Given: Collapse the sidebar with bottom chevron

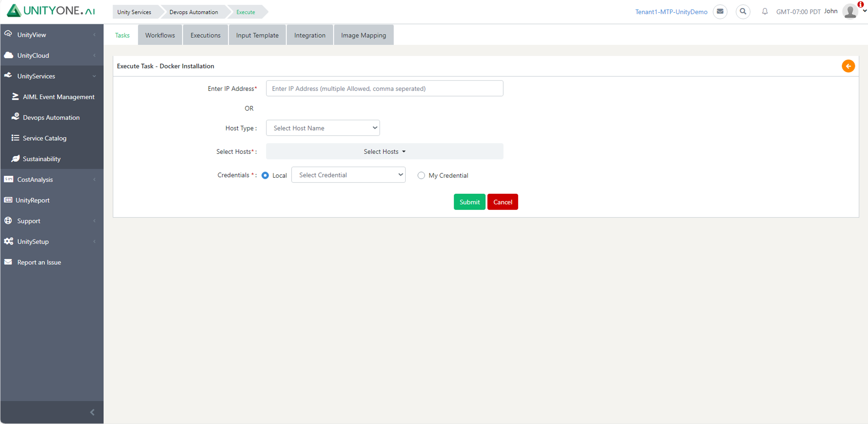Looking at the screenshot, I should [x=92, y=412].
